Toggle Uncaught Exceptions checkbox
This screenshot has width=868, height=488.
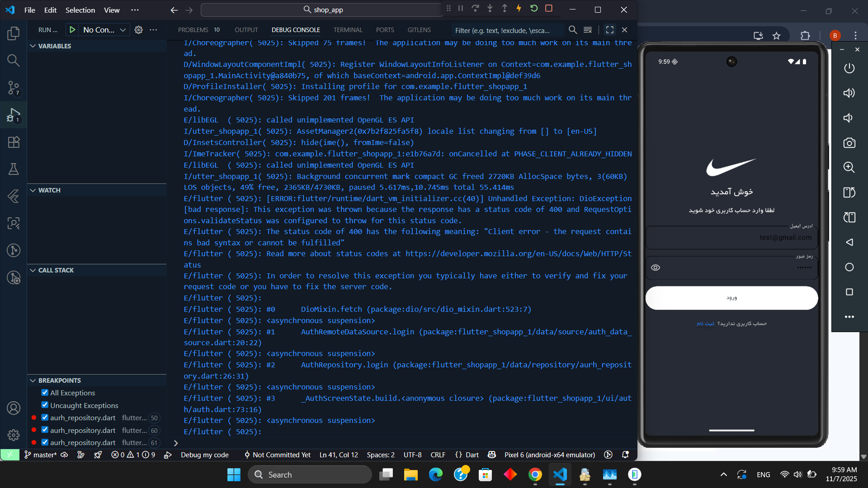coord(45,405)
